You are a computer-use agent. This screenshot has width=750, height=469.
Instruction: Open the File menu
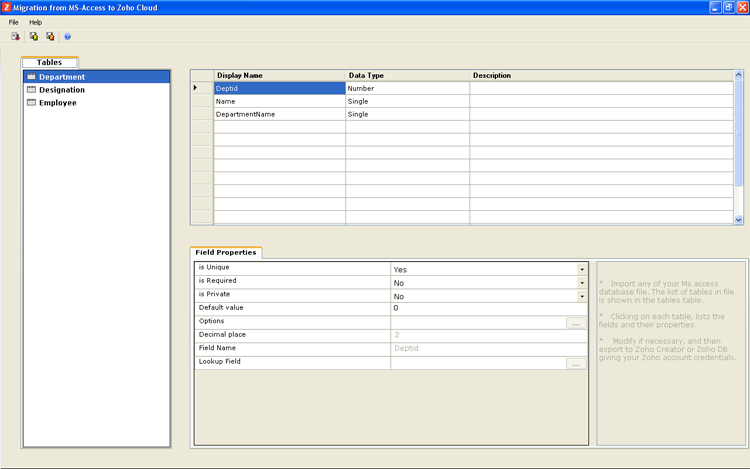14,22
